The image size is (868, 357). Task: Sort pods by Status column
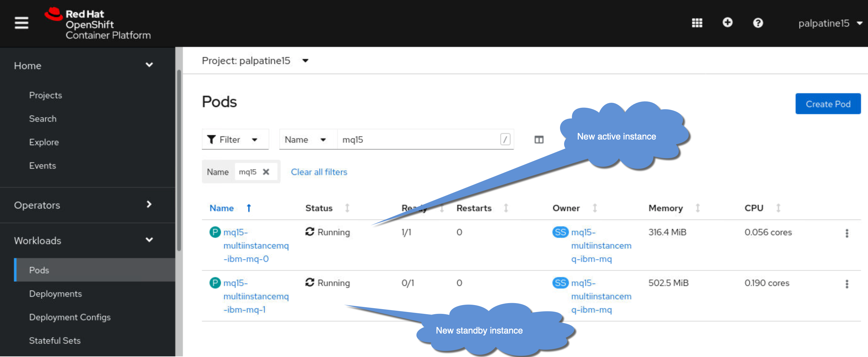point(327,208)
